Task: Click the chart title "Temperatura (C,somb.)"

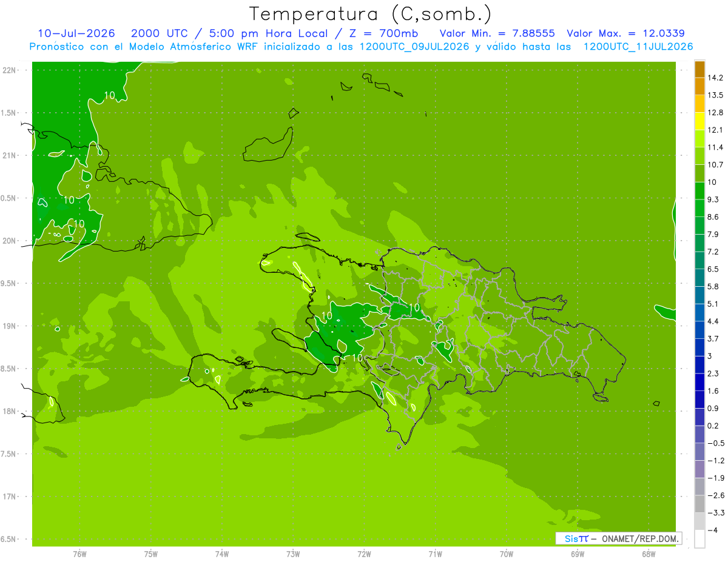Action: 371,14
